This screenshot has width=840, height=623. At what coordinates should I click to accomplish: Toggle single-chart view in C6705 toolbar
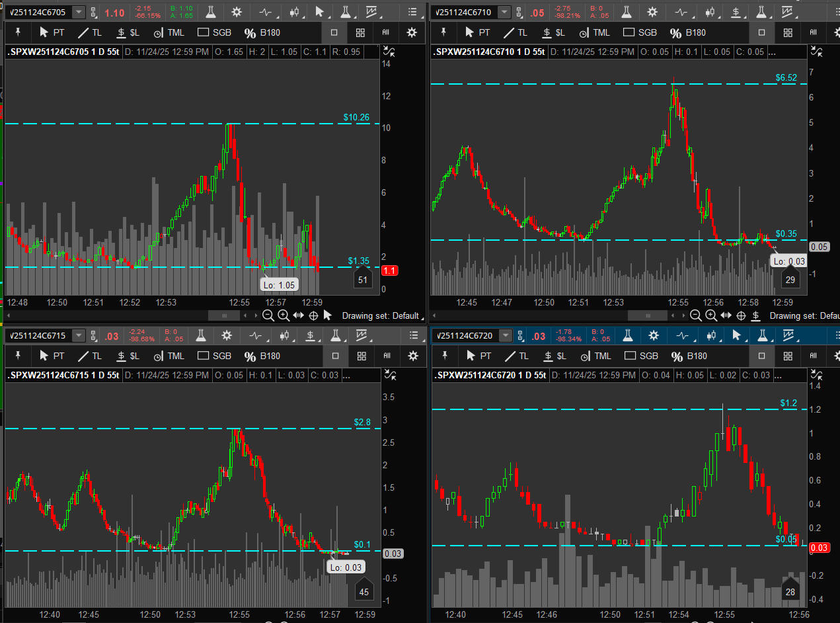click(334, 32)
